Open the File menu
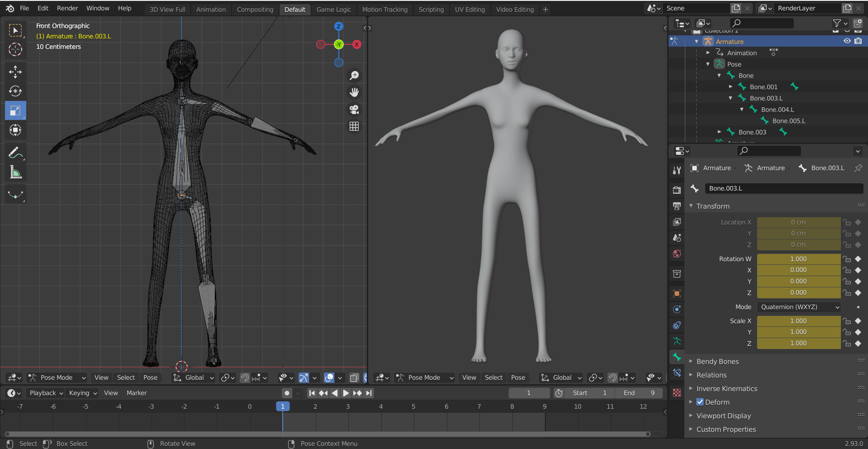 click(24, 8)
